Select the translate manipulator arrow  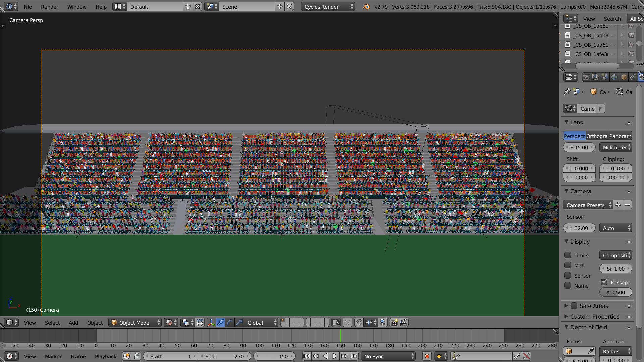[x=220, y=323]
